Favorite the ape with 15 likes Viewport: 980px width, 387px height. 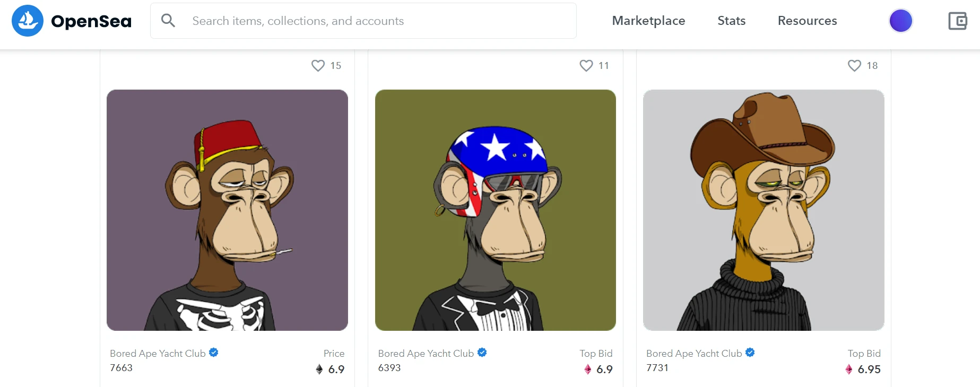click(318, 66)
